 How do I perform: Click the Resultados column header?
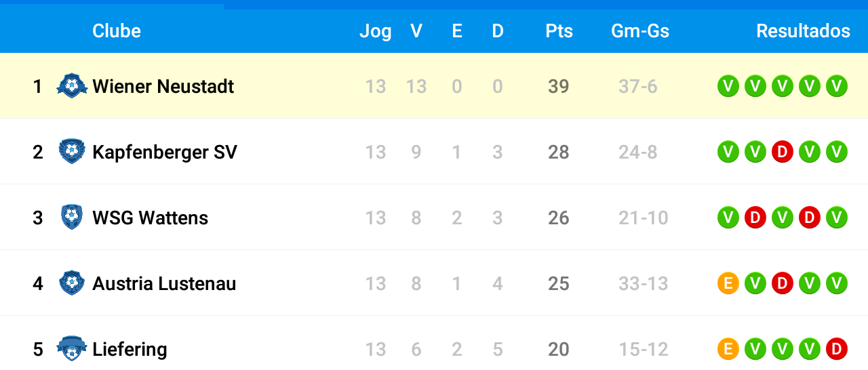[x=803, y=31]
